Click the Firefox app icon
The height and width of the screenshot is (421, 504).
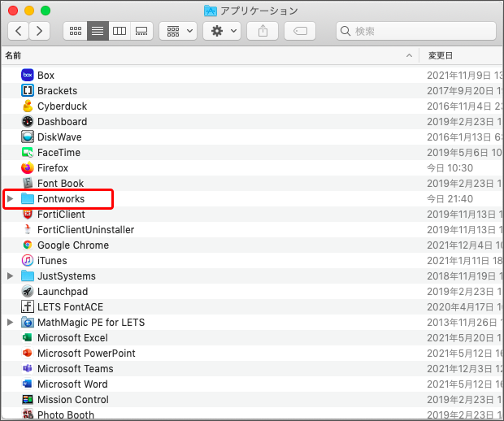pos(28,167)
